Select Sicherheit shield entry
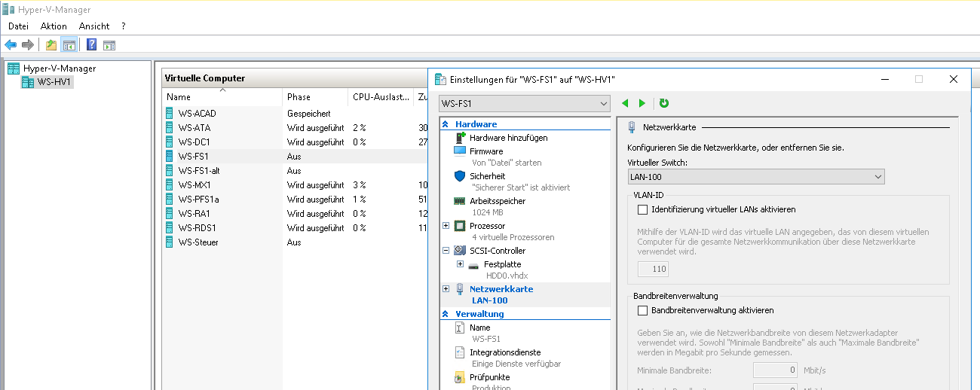The image size is (980, 390). pos(487,175)
